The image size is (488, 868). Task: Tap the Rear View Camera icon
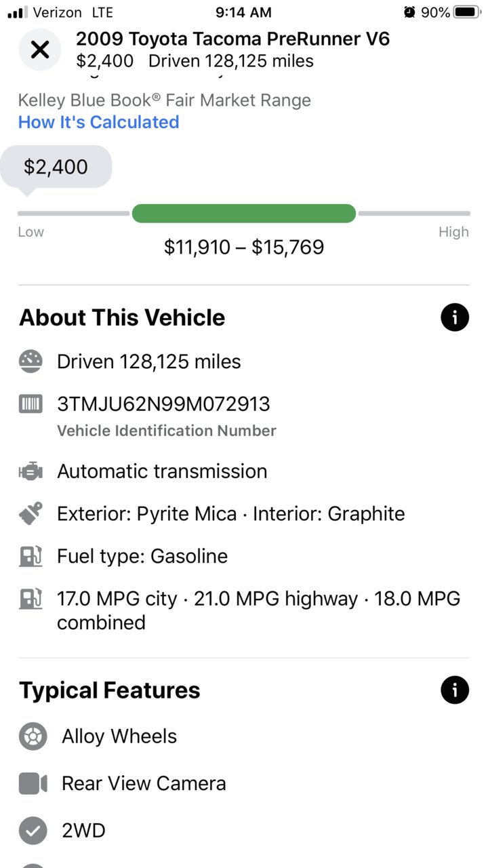[x=33, y=784]
